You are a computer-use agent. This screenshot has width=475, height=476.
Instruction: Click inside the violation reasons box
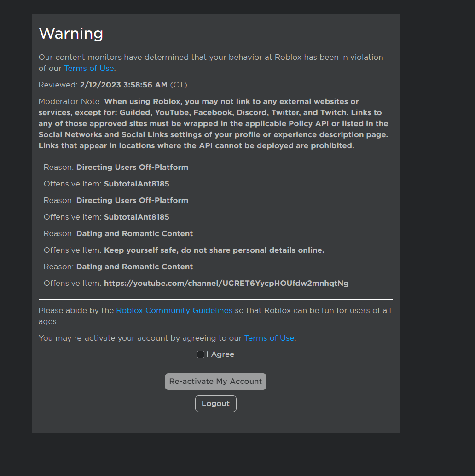pyautogui.click(x=215, y=228)
